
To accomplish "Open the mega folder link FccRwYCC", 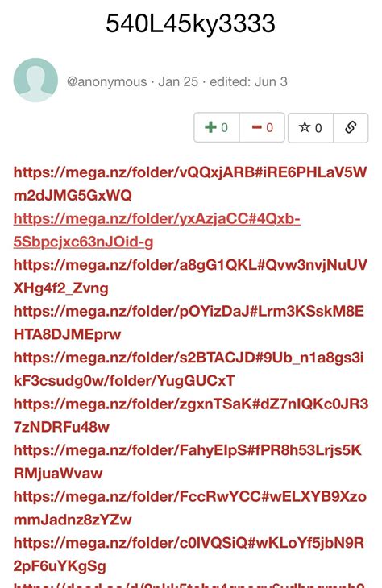I will pyautogui.click(x=190, y=507).
